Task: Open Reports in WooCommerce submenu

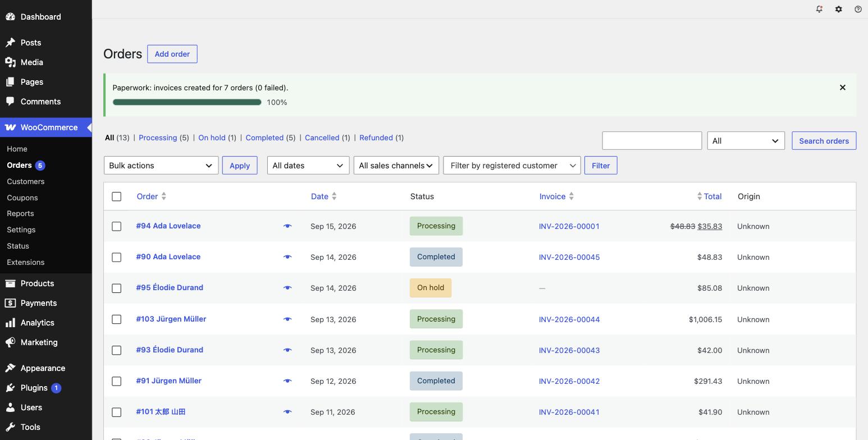Action: coord(20,213)
